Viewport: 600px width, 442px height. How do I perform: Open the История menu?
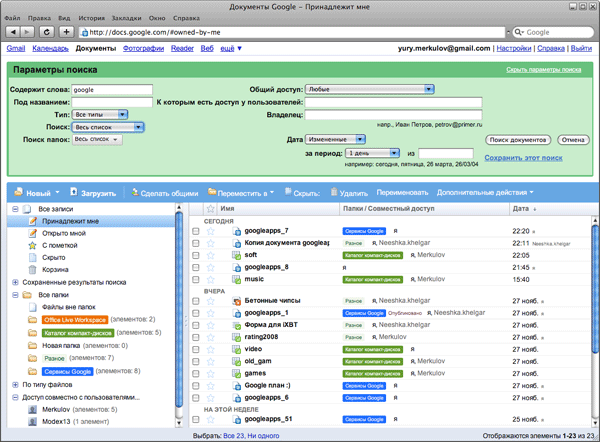point(91,18)
